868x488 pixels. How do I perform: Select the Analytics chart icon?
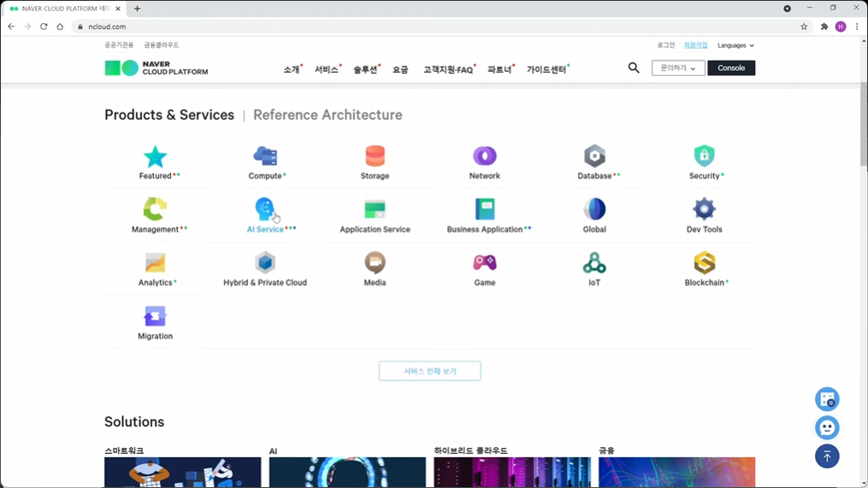click(155, 263)
